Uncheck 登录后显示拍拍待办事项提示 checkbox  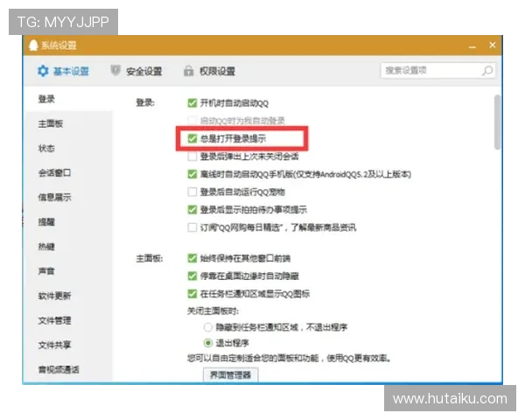(192, 210)
